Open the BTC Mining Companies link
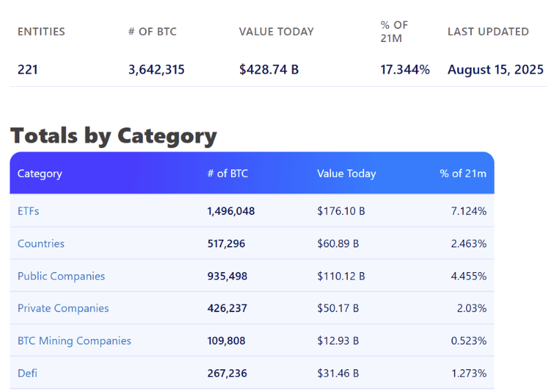The height and width of the screenshot is (392, 551). click(x=74, y=340)
